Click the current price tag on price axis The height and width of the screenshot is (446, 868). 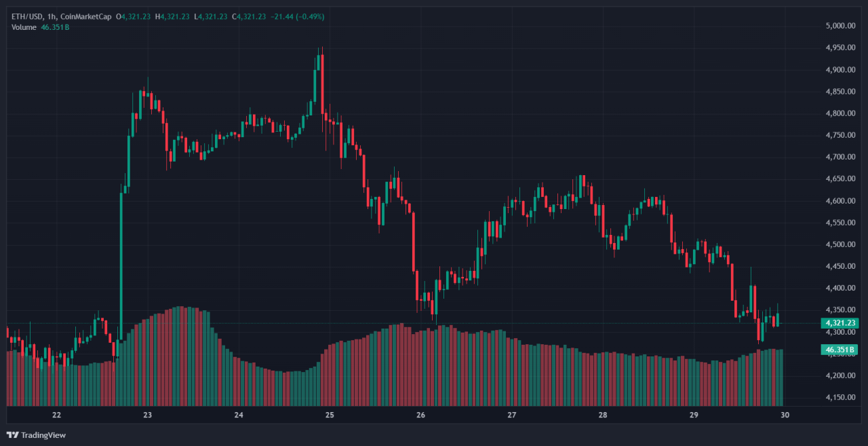[839, 323]
